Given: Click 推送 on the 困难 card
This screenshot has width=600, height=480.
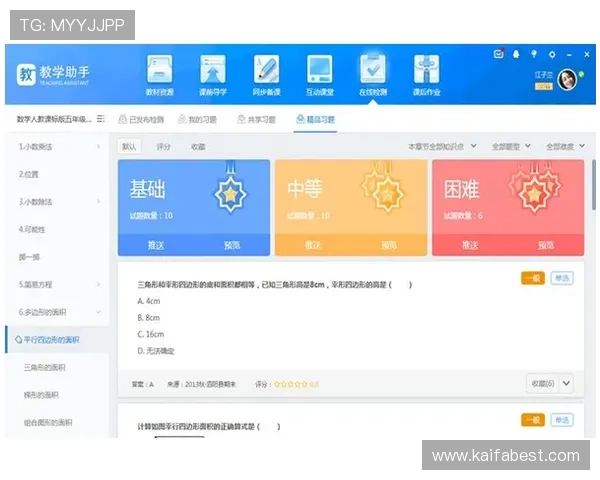Looking at the screenshot, I should click(470, 245).
